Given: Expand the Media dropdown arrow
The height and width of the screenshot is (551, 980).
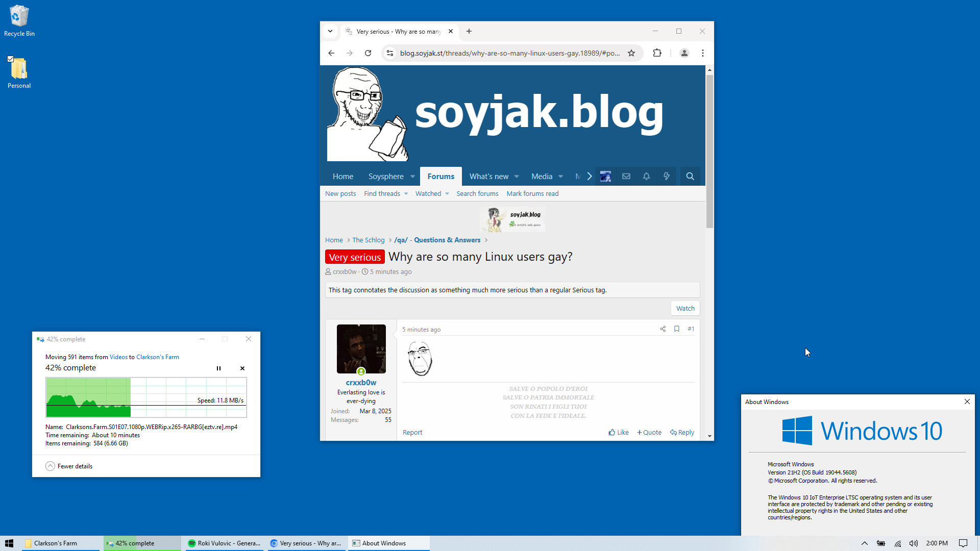Looking at the screenshot, I should [560, 177].
